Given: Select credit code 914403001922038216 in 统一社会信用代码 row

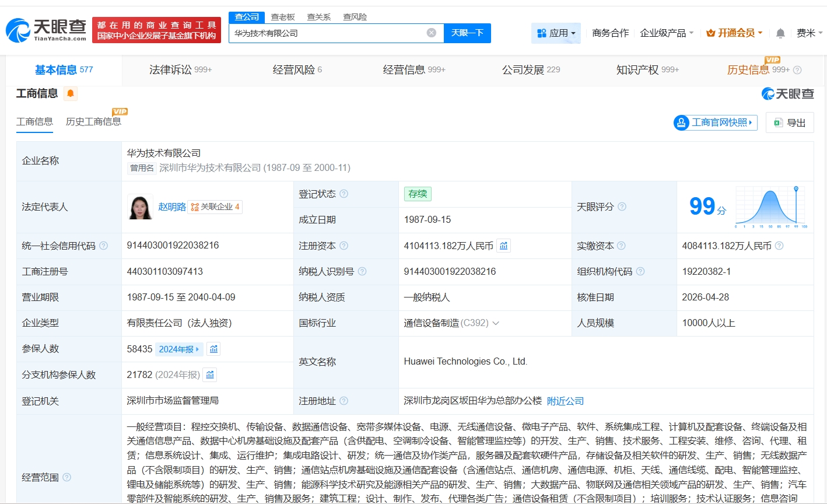Looking at the screenshot, I should (x=173, y=246).
